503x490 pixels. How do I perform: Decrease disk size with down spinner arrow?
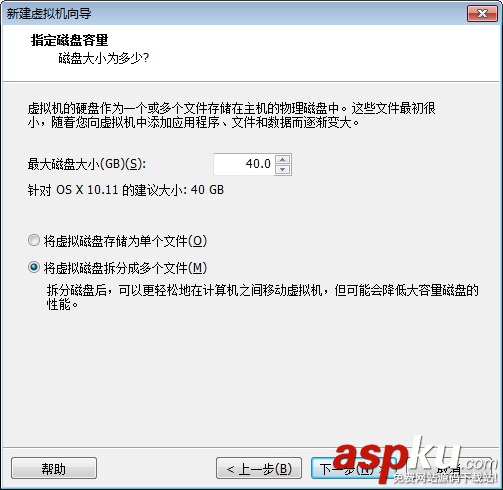point(283,169)
